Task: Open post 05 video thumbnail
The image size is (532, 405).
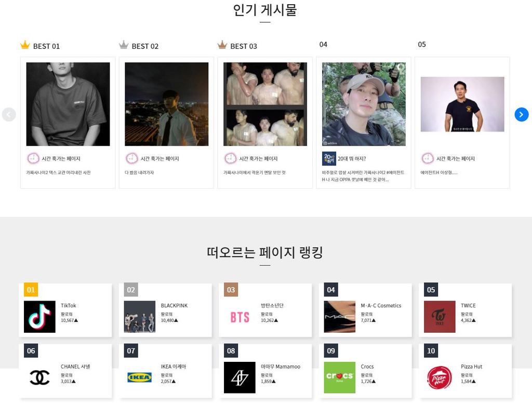Action: (462, 104)
